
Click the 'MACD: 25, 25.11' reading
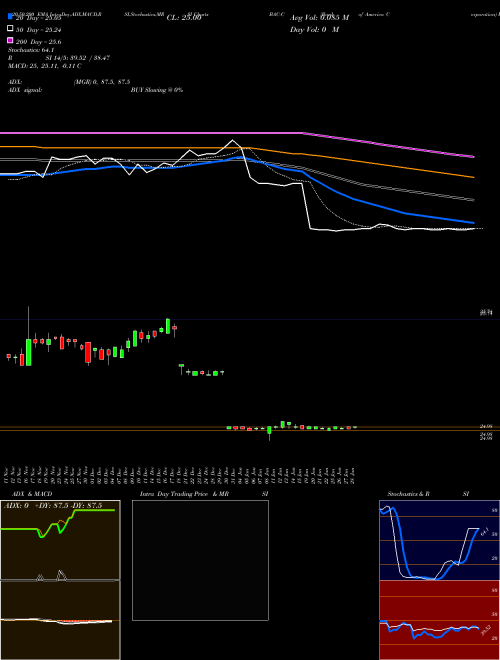pos(45,66)
